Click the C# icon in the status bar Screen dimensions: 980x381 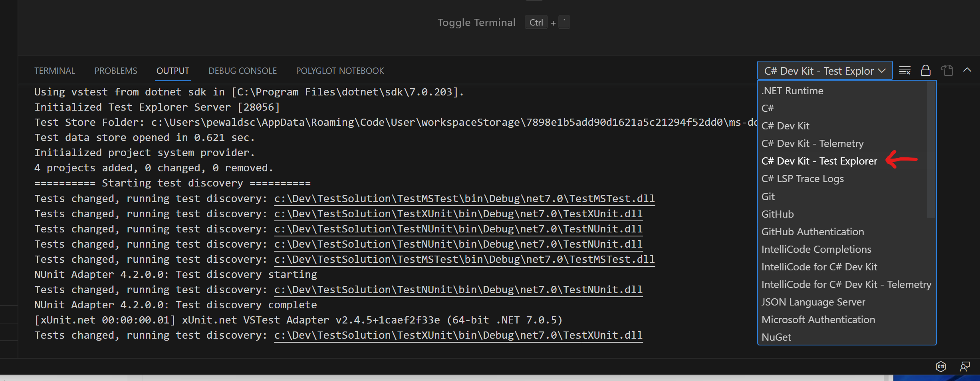click(941, 367)
